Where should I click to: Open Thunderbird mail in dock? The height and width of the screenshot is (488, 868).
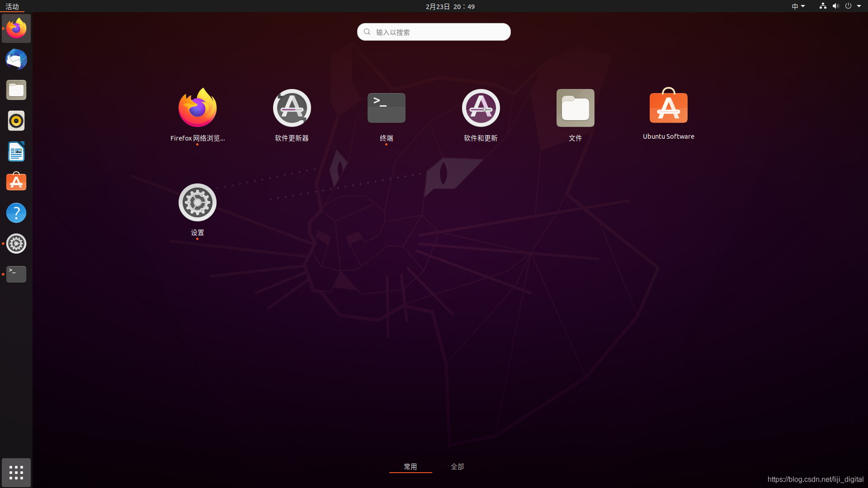click(x=16, y=60)
